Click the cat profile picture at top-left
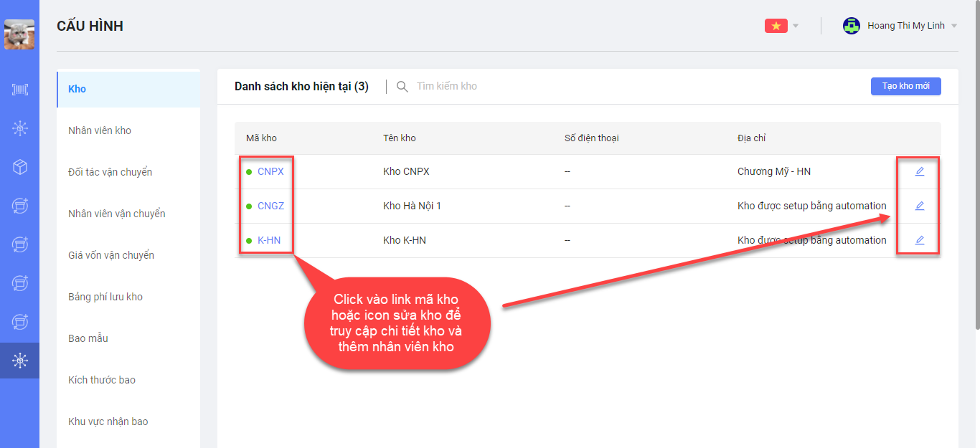Screen dimensions: 980x448 point(19,34)
